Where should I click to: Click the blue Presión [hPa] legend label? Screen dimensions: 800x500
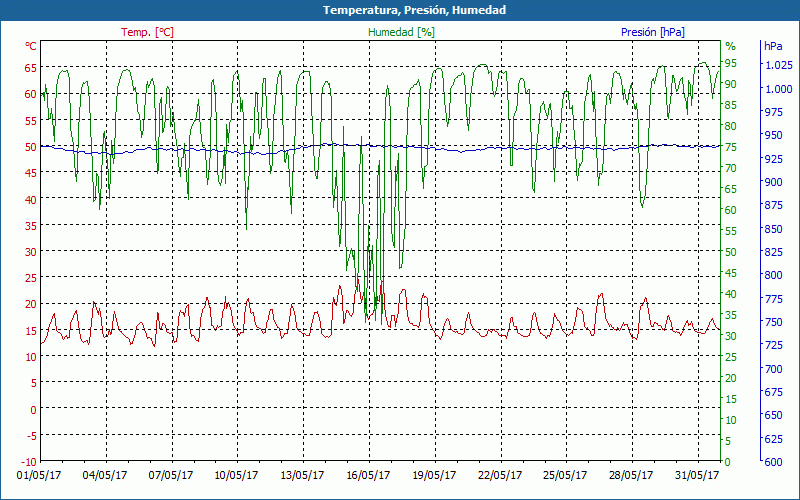653,32
